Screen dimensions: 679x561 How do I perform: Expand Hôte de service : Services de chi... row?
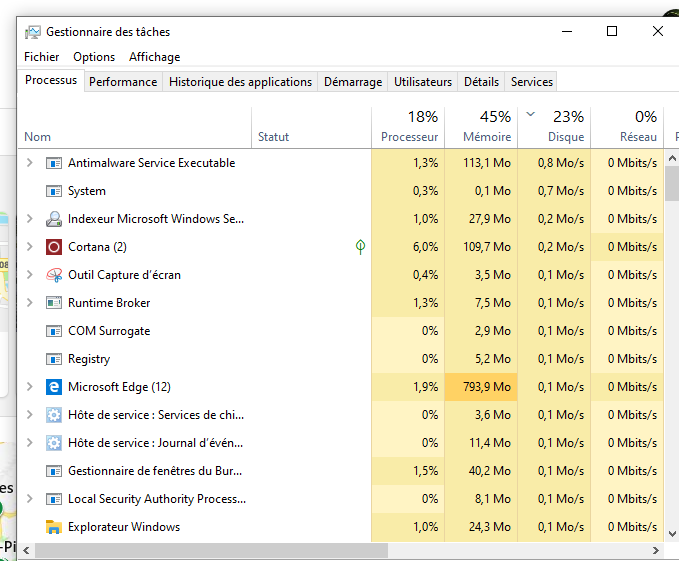[29, 415]
